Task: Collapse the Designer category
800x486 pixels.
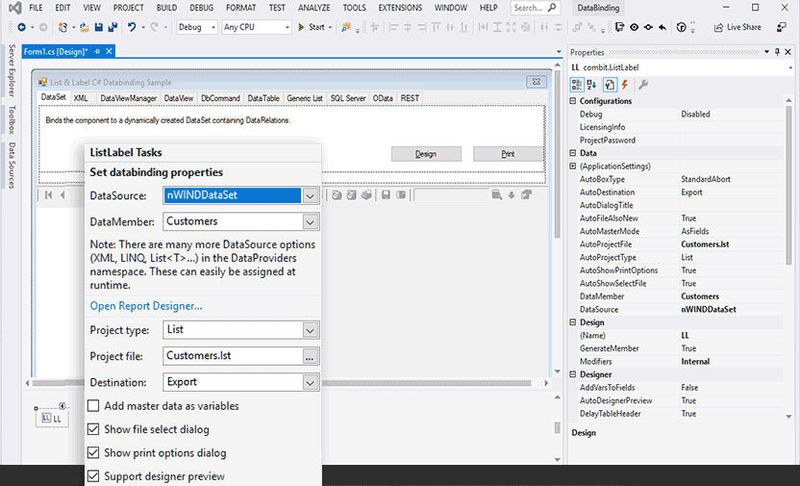Action: [572, 374]
